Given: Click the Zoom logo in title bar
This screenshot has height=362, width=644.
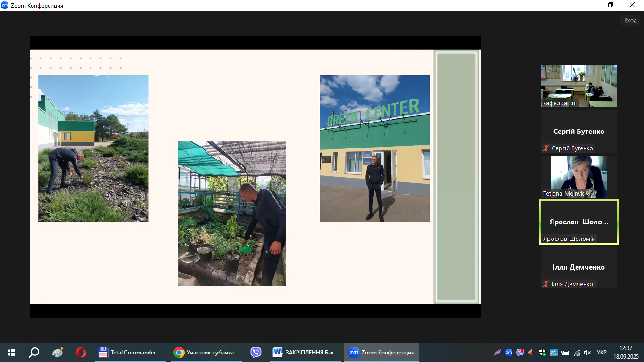Looking at the screenshot, I should coord(5,5).
